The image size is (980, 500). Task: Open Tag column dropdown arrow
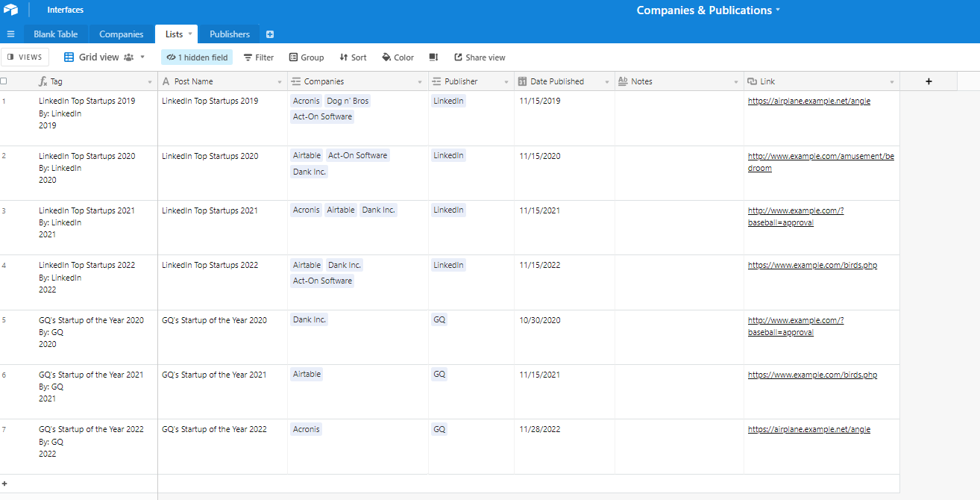[x=150, y=82]
